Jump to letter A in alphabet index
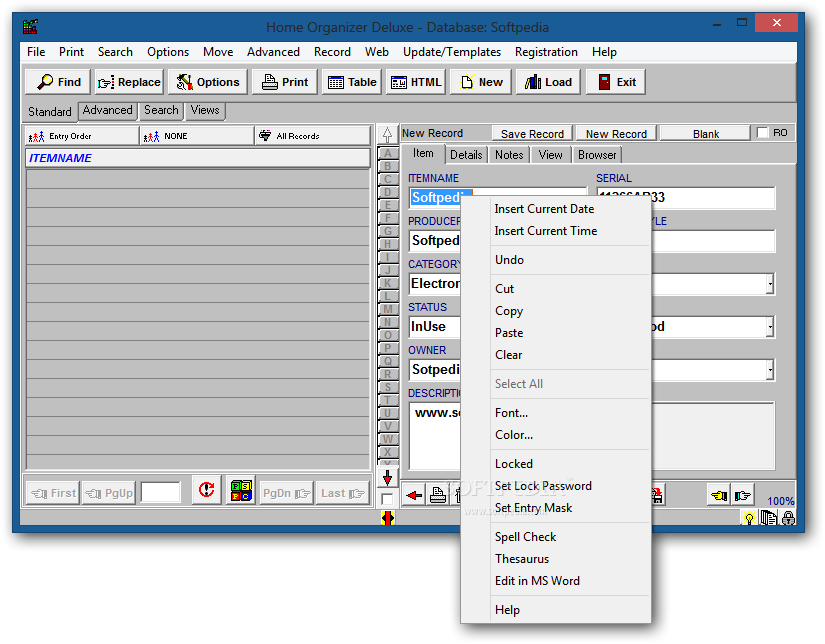The image size is (825, 644). click(388, 153)
